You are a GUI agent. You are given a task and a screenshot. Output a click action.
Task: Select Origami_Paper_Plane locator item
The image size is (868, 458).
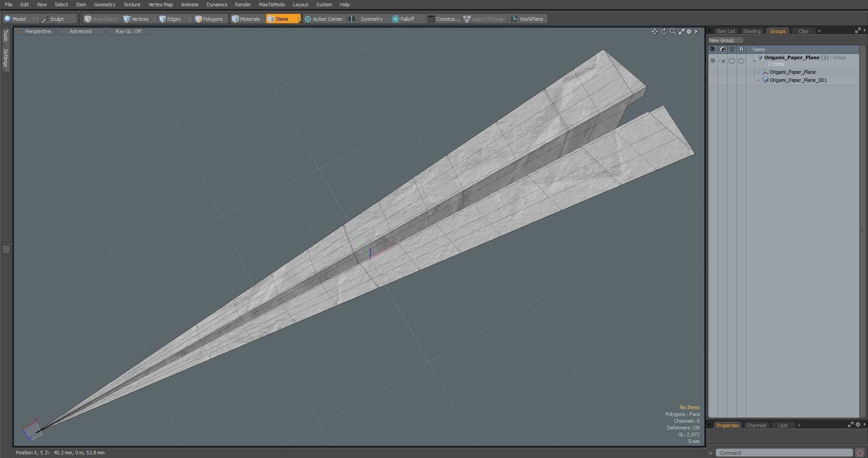tap(792, 72)
